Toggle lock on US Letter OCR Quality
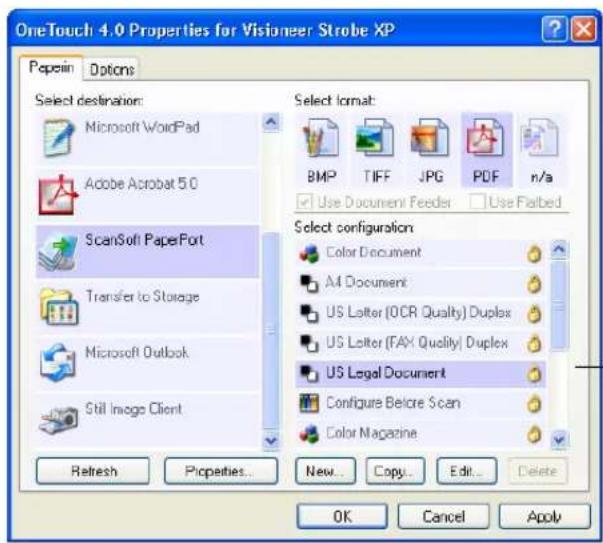 534,314
